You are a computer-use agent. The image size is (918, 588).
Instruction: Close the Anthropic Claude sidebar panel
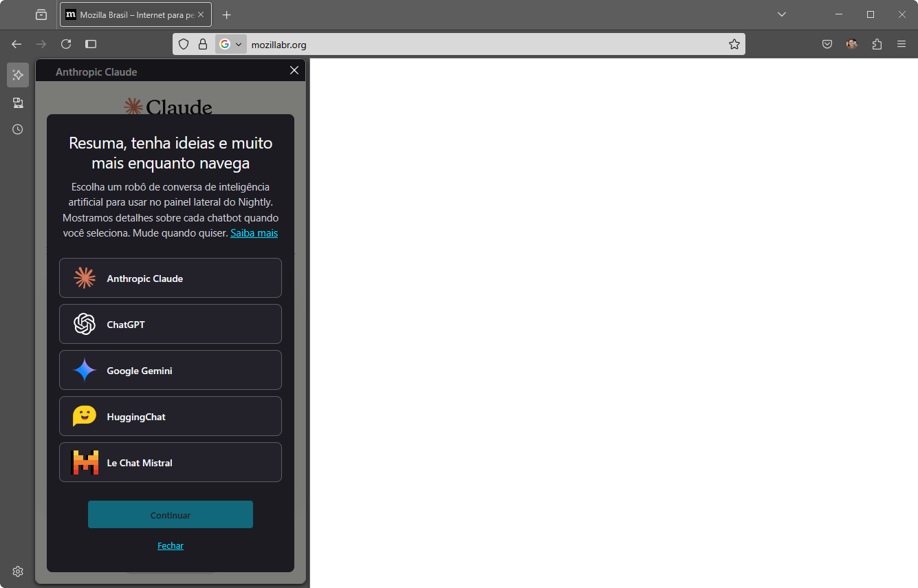(x=294, y=70)
